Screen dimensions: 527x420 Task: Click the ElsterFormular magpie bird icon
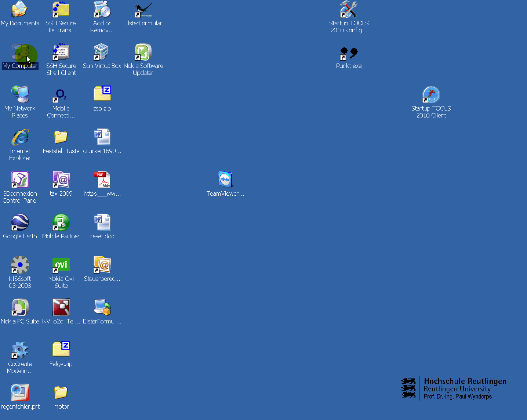pos(143,10)
